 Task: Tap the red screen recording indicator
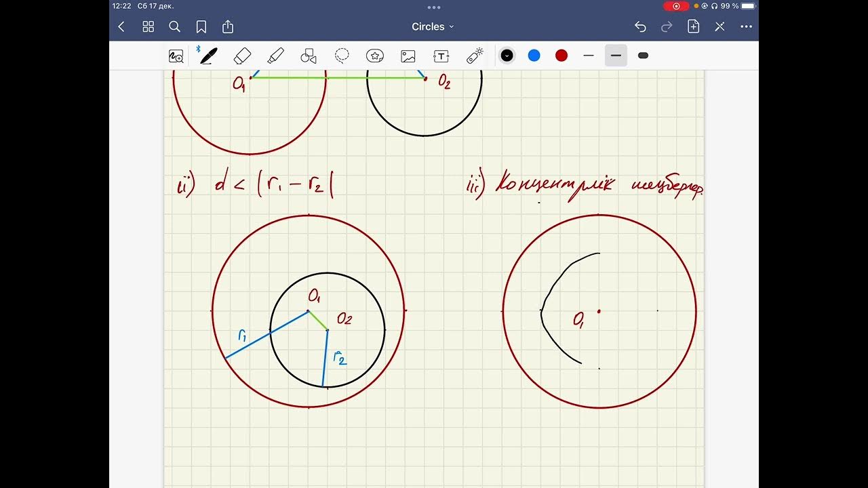pos(676,6)
